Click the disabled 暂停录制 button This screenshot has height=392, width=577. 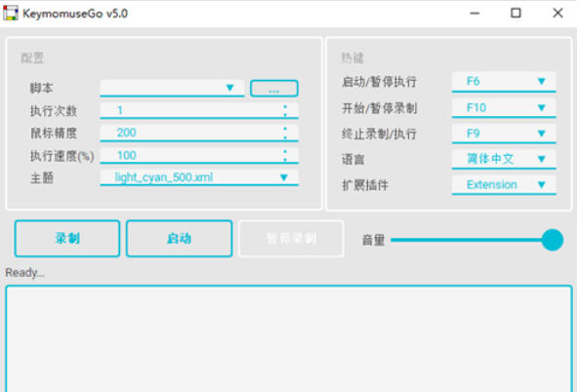point(291,239)
